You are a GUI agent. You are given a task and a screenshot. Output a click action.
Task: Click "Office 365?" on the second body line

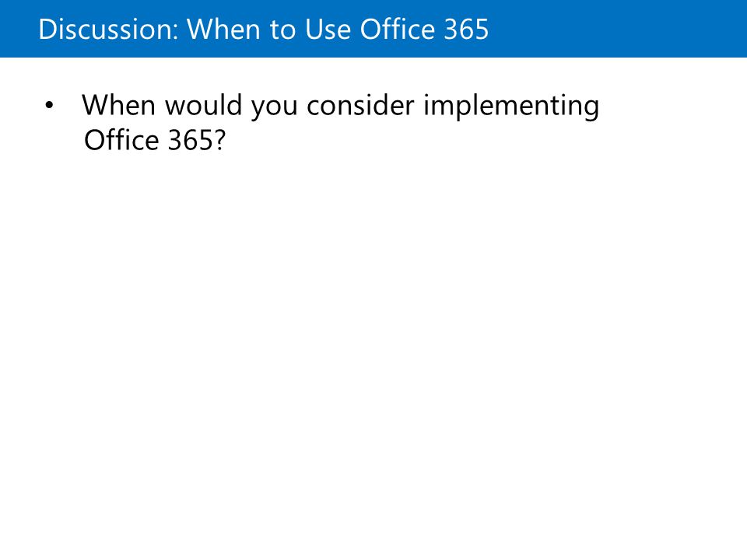[154, 140]
